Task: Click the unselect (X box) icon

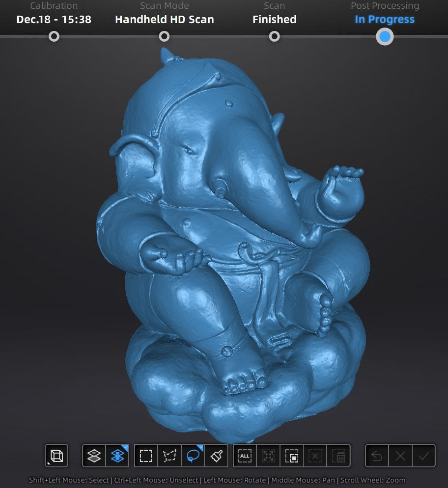Action: pos(315,456)
